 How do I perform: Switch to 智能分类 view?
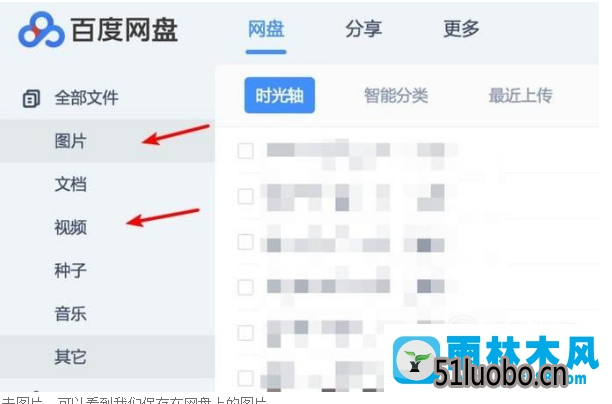point(396,95)
